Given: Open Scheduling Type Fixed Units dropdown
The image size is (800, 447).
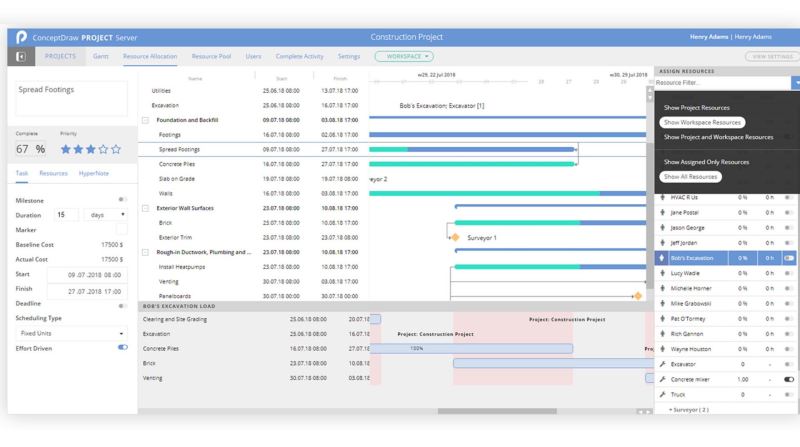Looking at the screenshot, I should point(71,333).
